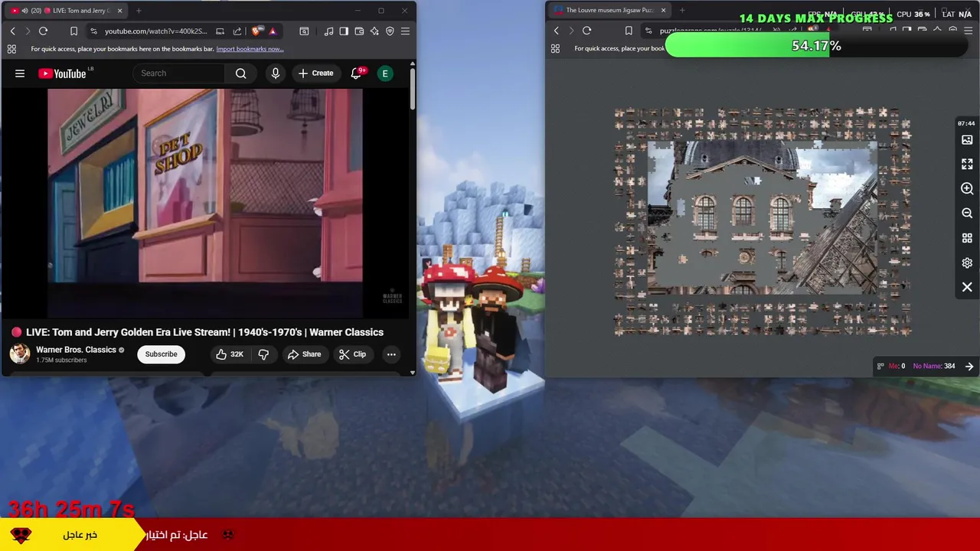Search with voice microphone icon
Screen dimensions: 980x551
click(276, 73)
